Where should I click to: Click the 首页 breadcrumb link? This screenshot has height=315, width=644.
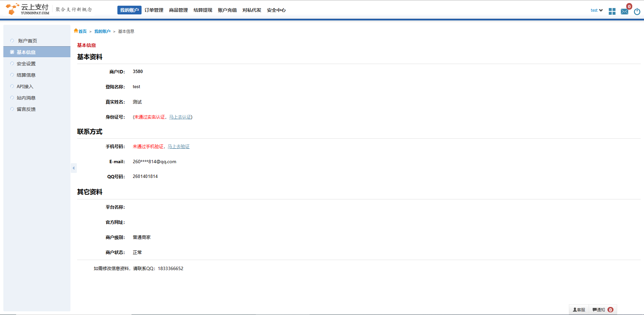pos(83,31)
